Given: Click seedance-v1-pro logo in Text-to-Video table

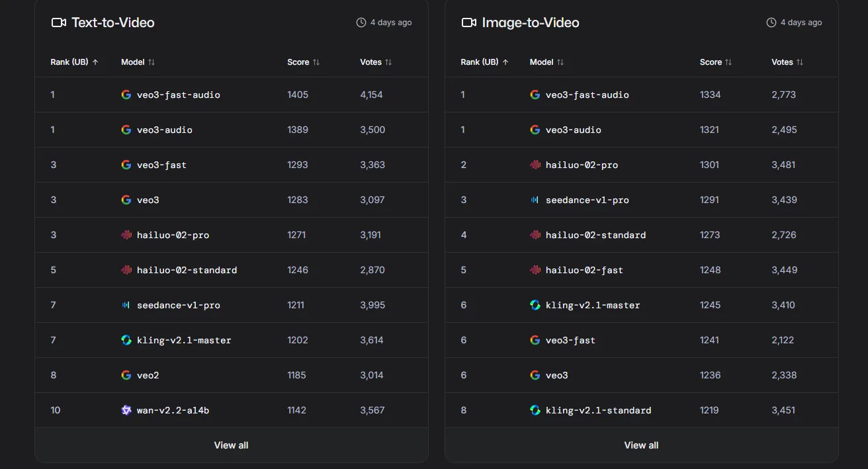Looking at the screenshot, I should tap(126, 305).
